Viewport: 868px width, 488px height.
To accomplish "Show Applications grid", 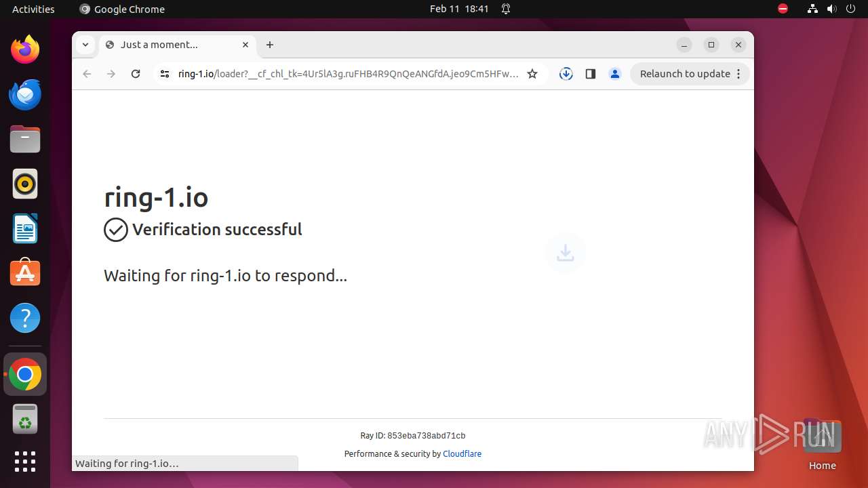I will pyautogui.click(x=25, y=462).
